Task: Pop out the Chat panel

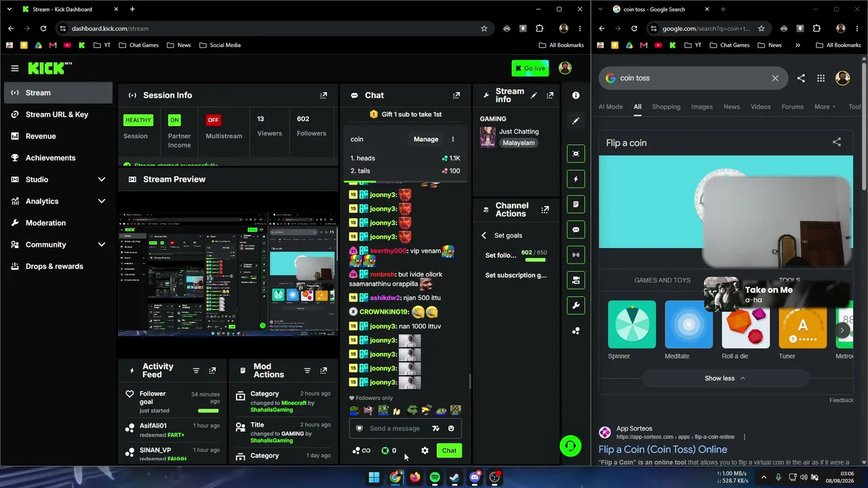Action: click(x=456, y=96)
